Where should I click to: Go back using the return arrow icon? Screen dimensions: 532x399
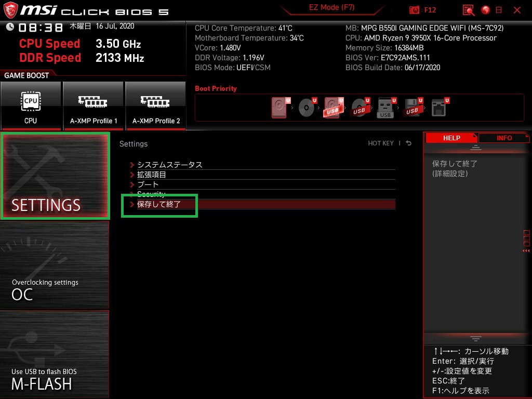click(408, 143)
